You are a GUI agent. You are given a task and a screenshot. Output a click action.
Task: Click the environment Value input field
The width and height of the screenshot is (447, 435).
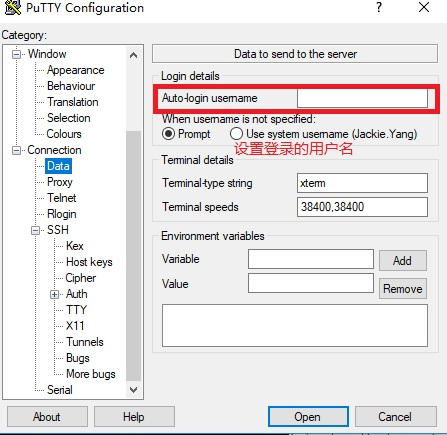tap(311, 283)
